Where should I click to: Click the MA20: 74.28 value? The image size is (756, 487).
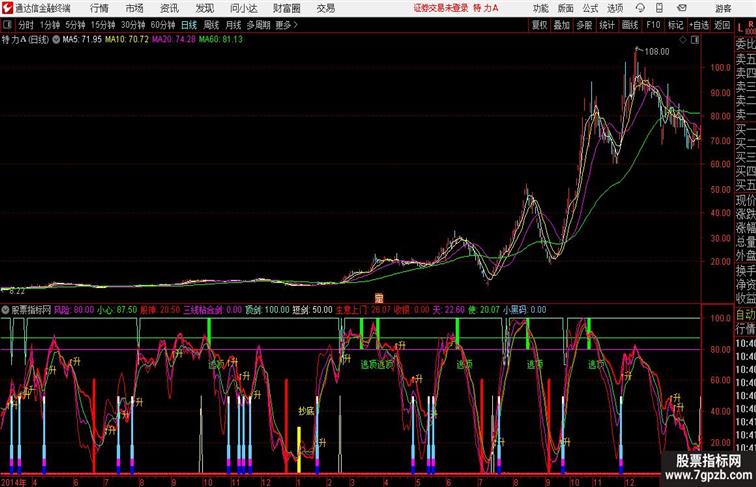[174, 40]
